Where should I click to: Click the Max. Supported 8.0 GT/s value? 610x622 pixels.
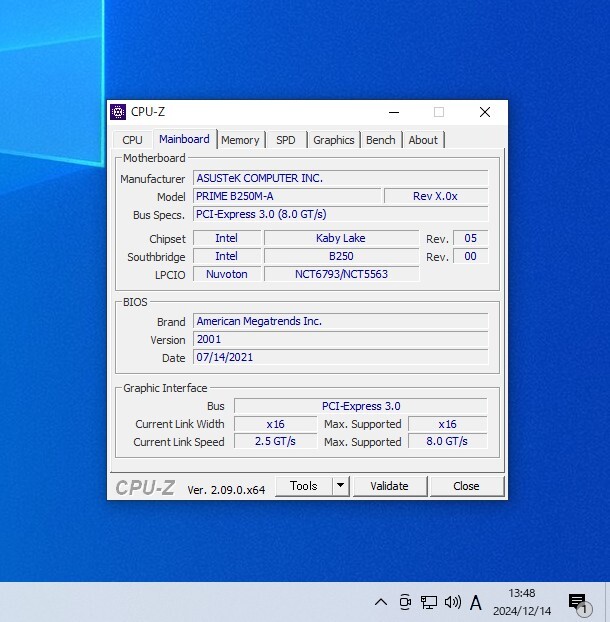click(448, 441)
